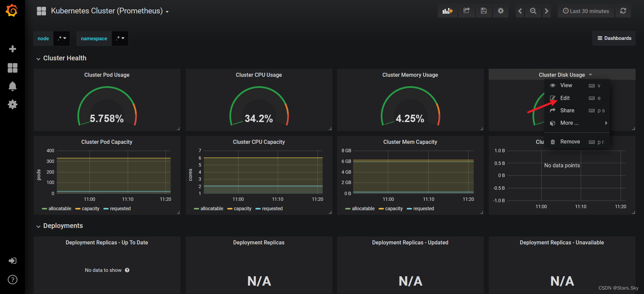The height and width of the screenshot is (294, 644).
Task: Click the Cluster CPU Usage panel title
Action: (259, 75)
